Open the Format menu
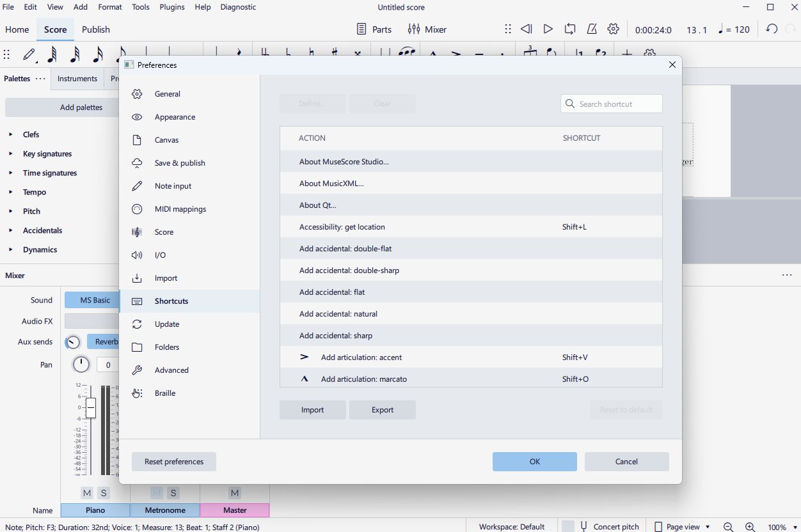 (x=110, y=7)
